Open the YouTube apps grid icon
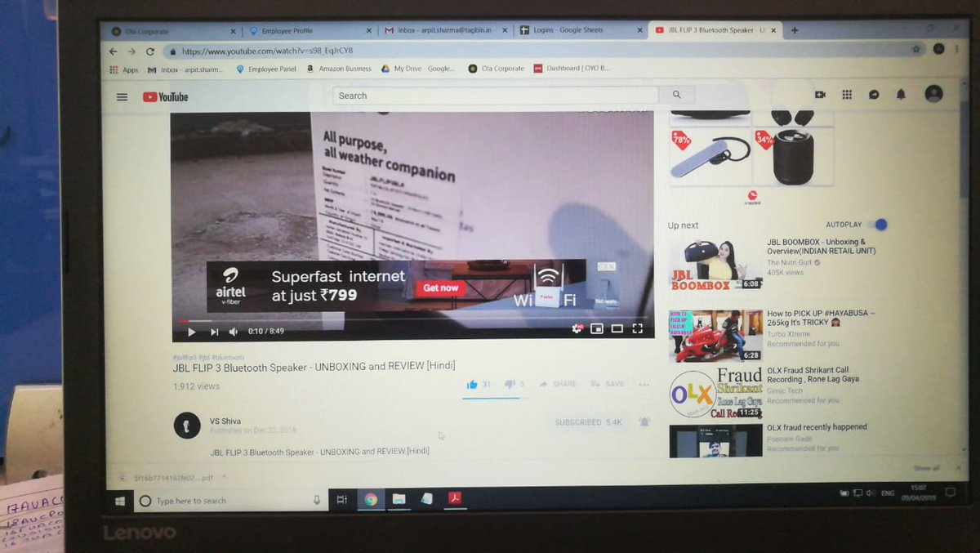 click(x=847, y=95)
